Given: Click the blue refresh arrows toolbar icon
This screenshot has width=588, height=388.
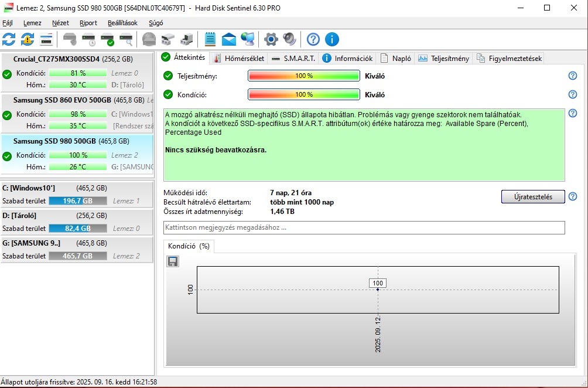Looking at the screenshot, I should (x=9, y=39).
